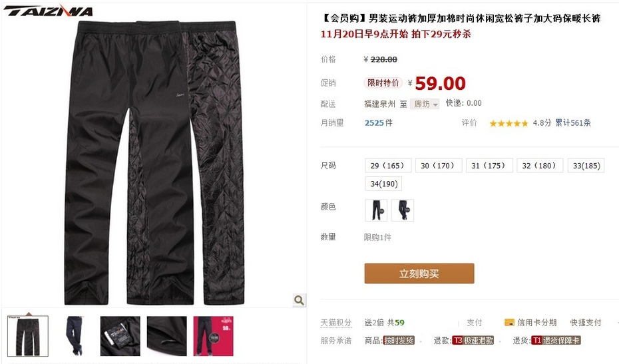Select size 29 (165)

388,166
